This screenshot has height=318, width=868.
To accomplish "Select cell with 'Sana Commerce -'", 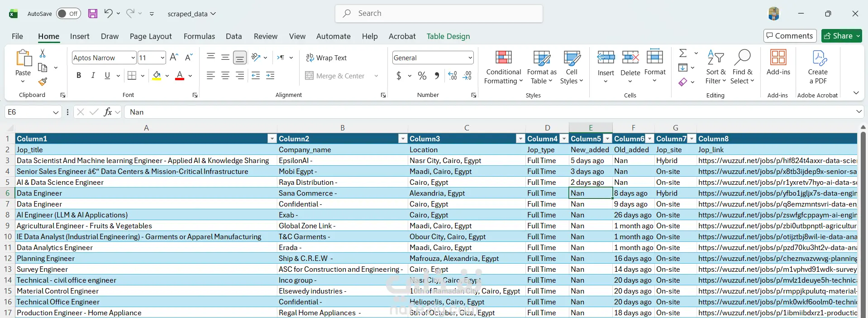I will coord(342,193).
